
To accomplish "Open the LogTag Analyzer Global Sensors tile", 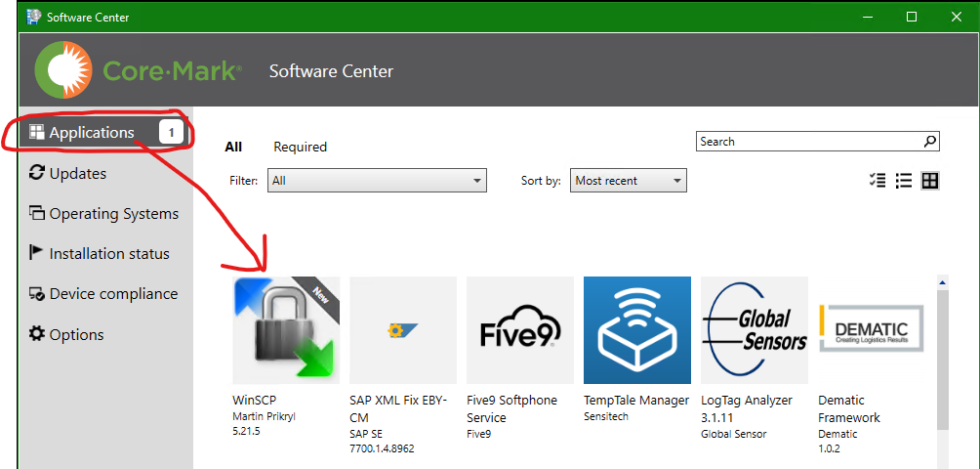I will [x=755, y=330].
